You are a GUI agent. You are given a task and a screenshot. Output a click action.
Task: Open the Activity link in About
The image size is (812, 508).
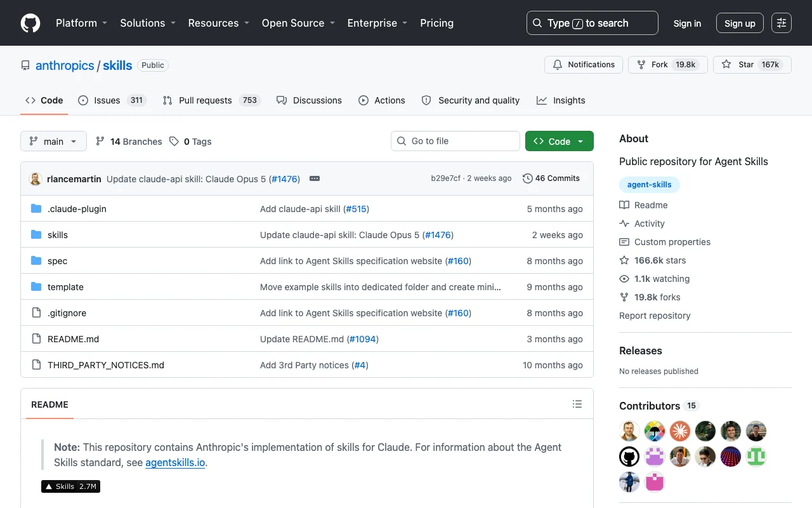[642, 224]
